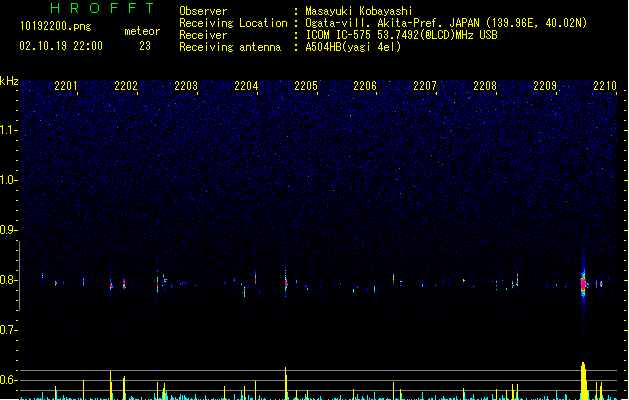Viewport: 629px width, 400px height.
Task: Click the 1.0 kHz axis label
Action: [8, 180]
